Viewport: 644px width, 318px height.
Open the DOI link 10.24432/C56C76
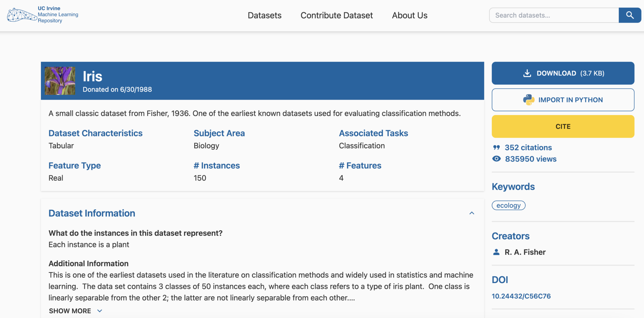pyautogui.click(x=521, y=296)
